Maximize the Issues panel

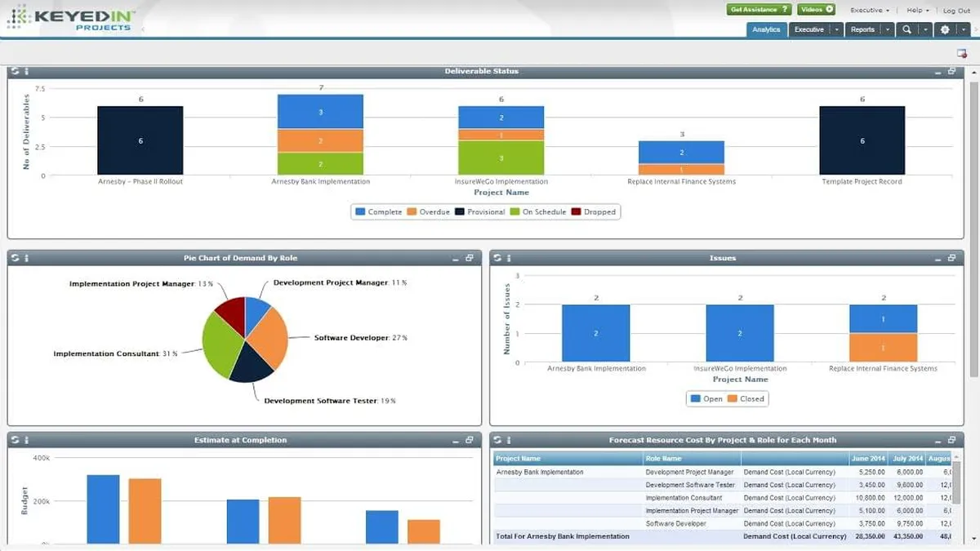pyautogui.click(x=951, y=258)
